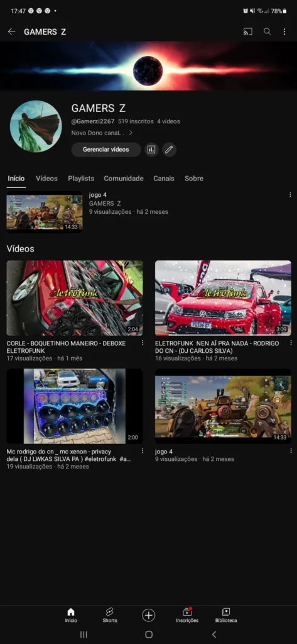
Task: Tap the eclipse channel banner image
Action: tap(148, 65)
